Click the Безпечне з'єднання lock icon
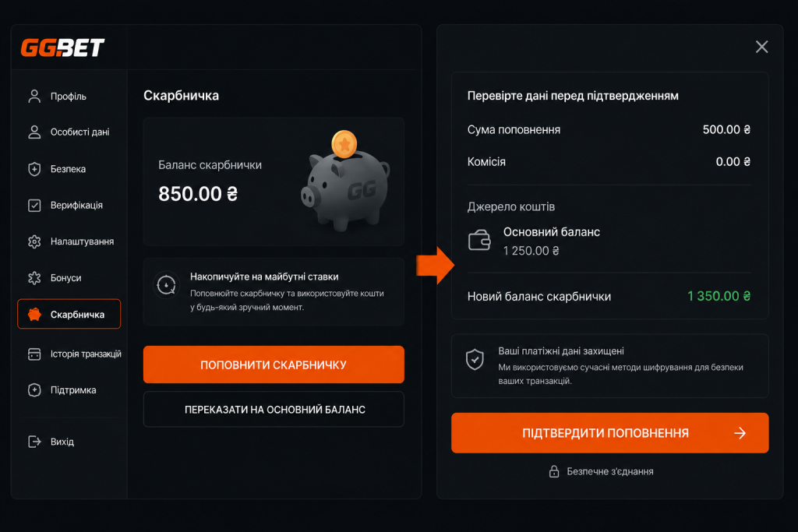This screenshot has height=532, width=798. pyautogui.click(x=554, y=471)
